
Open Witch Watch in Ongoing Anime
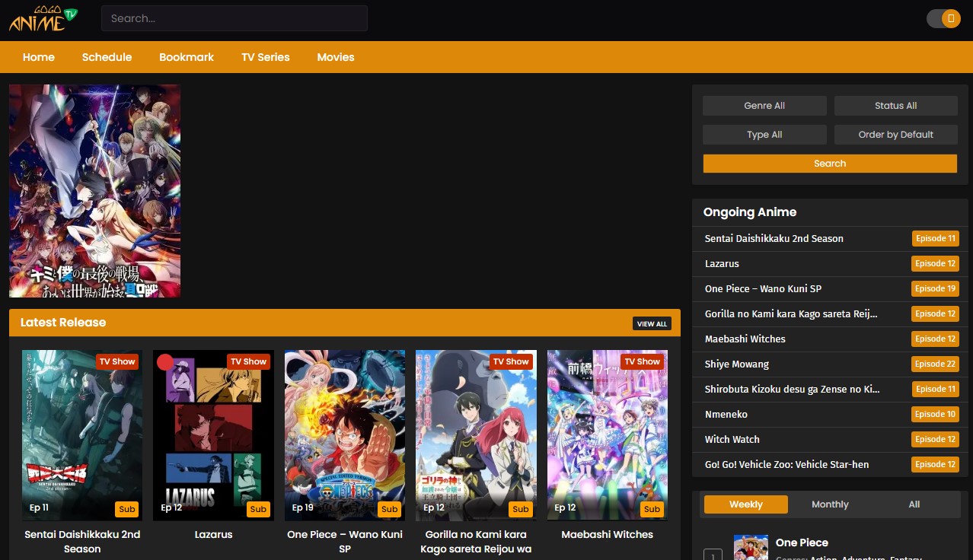coord(732,439)
